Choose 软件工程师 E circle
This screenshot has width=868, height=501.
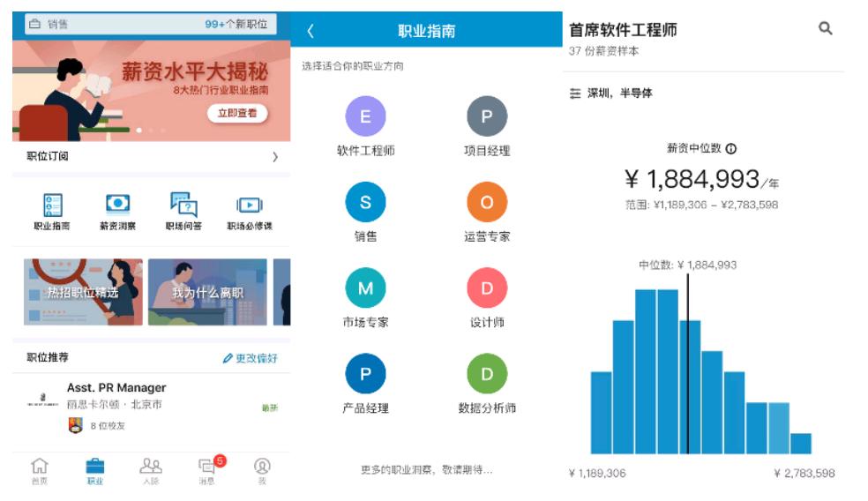[x=365, y=116]
